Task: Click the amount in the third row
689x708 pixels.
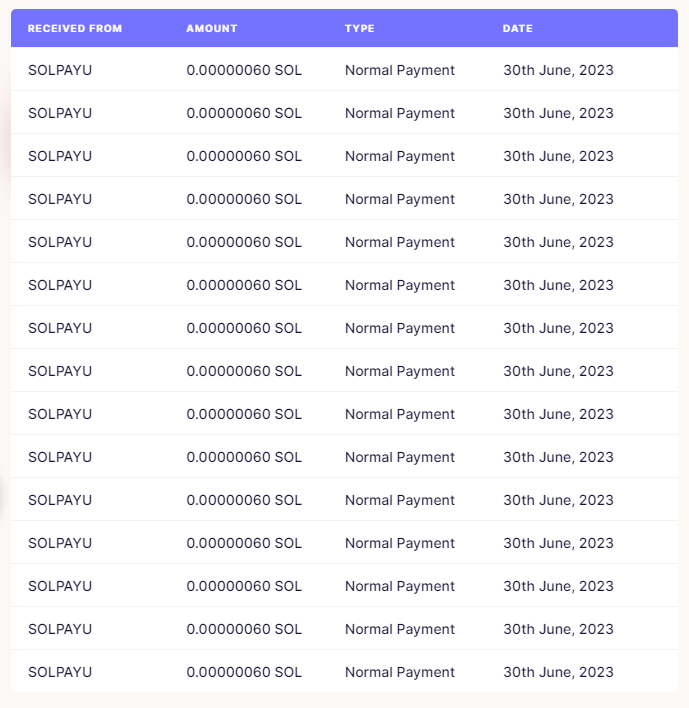Action: point(244,156)
